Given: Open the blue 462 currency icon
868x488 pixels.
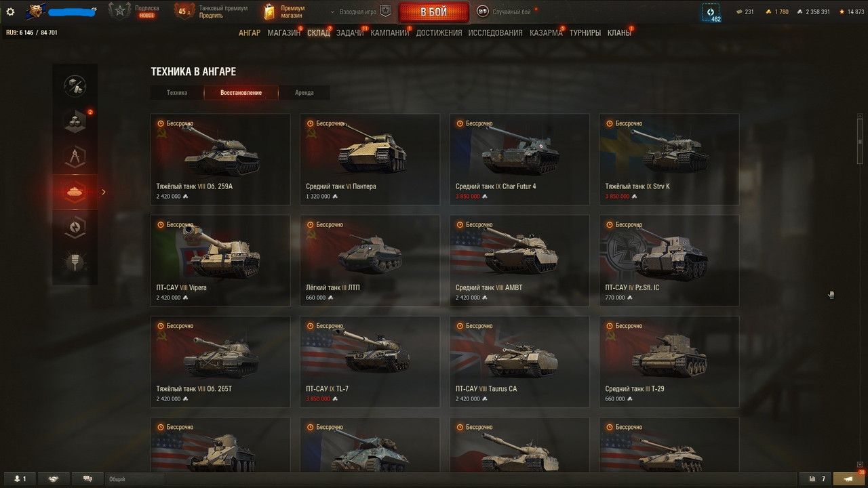Looking at the screenshot, I should click(x=711, y=13).
